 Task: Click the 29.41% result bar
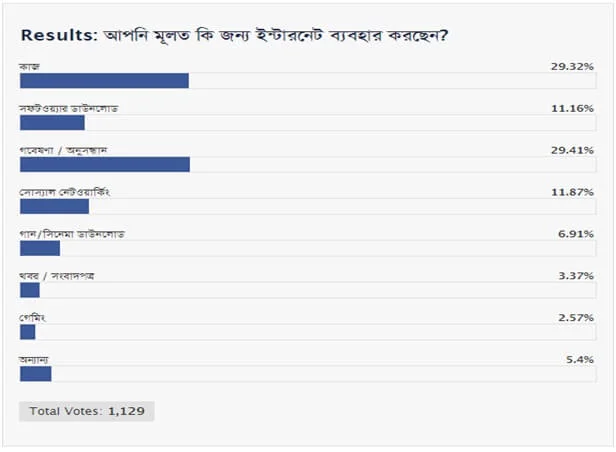tap(105, 164)
